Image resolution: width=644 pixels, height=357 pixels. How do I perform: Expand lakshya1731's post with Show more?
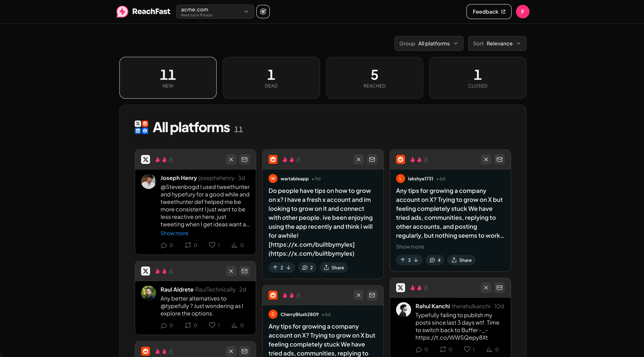410,247
